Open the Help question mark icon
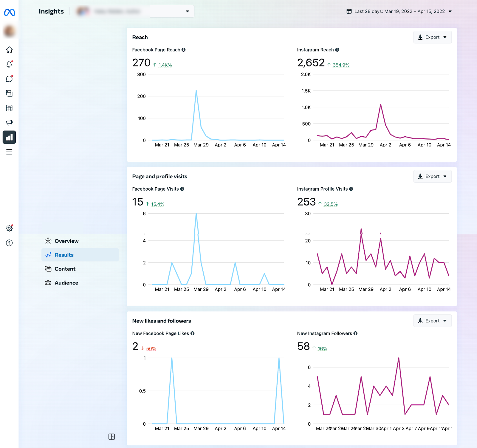This screenshot has height=448, width=477. pos(9,243)
